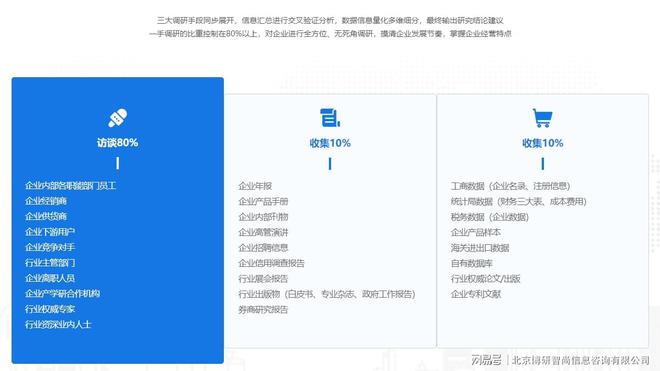Viewport: 660px width, 371px height.
Task: Click 行业展会报告 item
Action: coord(263,279)
